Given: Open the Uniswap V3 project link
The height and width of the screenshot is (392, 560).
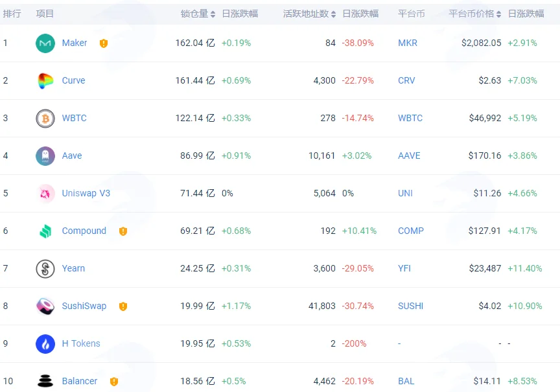Looking at the screenshot, I should coord(86,193).
